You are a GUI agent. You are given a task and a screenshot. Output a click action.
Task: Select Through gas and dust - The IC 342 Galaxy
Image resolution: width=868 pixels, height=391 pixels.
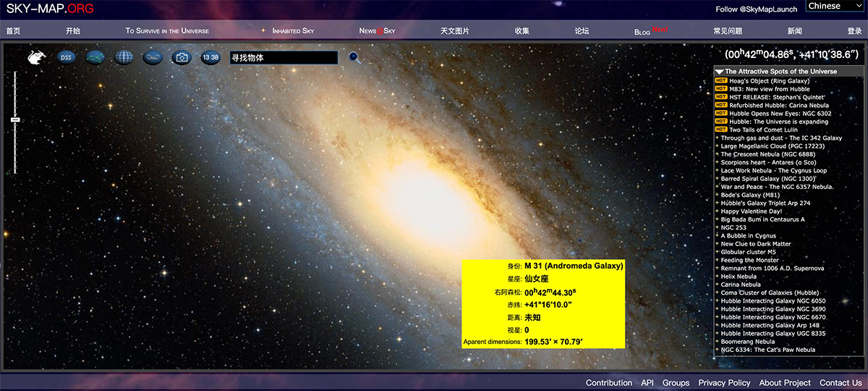781,138
